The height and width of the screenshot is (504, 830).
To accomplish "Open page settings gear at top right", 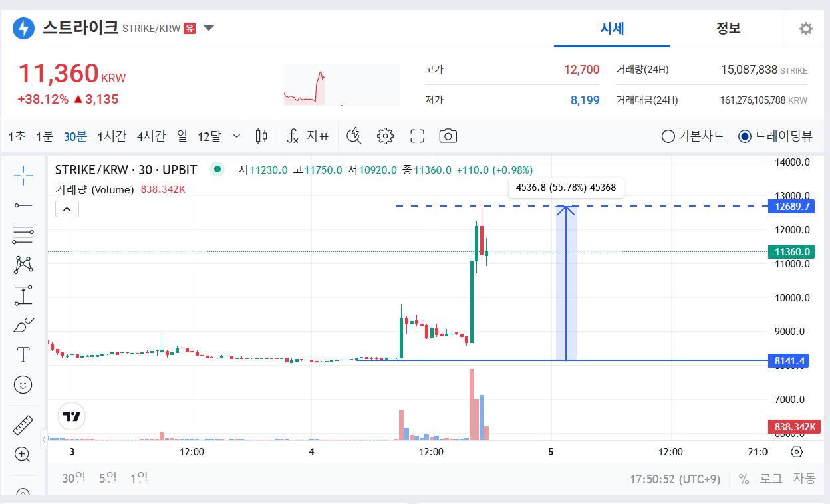I will 806,29.
